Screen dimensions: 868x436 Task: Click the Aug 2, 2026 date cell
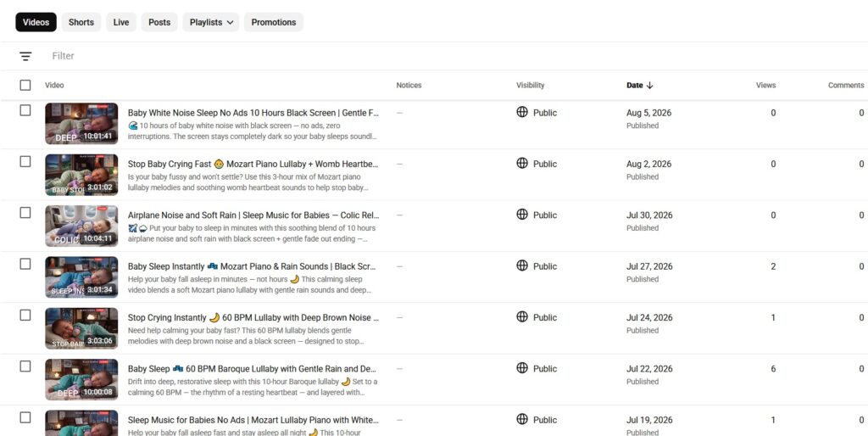[648, 164]
